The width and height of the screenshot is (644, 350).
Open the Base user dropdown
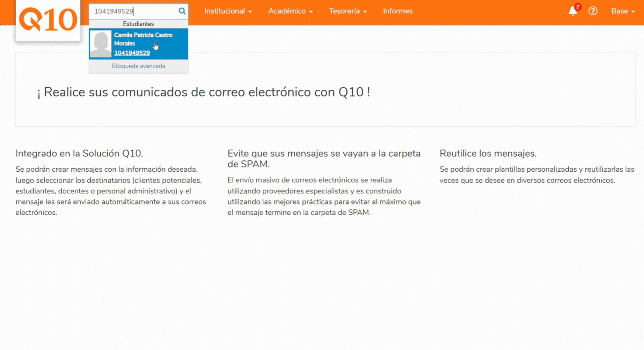point(623,11)
